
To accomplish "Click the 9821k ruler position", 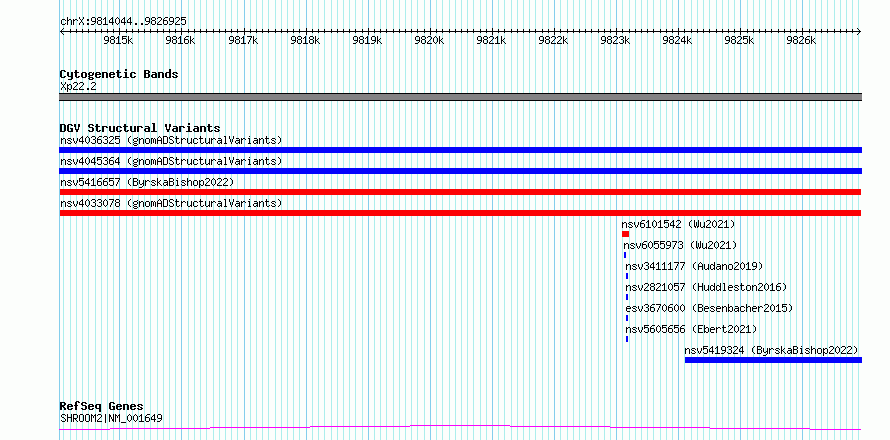I will coord(492,40).
